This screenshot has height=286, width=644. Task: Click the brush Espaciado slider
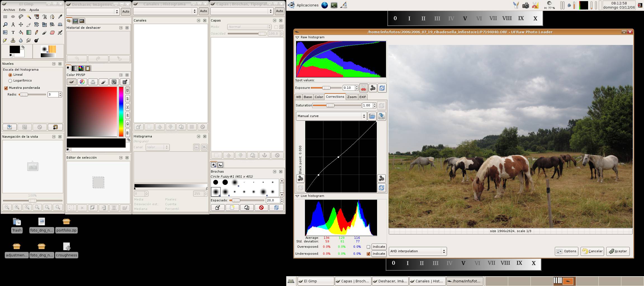(x=247, y=200)
